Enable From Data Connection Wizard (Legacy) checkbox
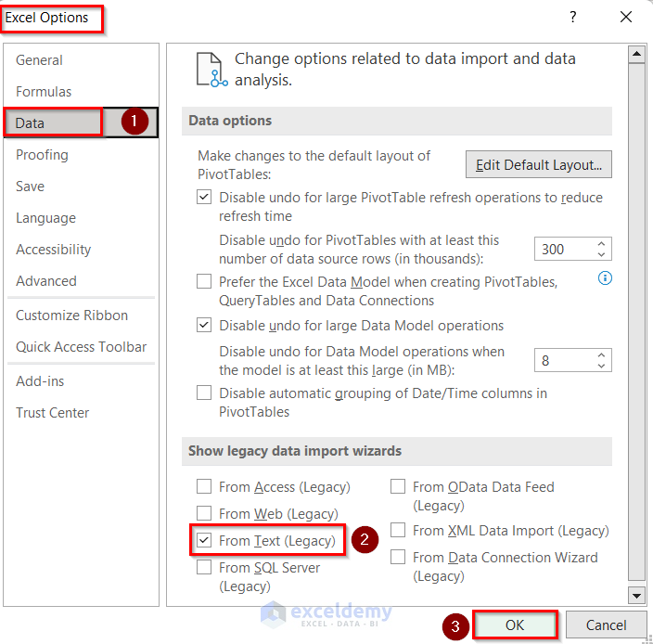The image size is (653, 644). pos(398,557)
